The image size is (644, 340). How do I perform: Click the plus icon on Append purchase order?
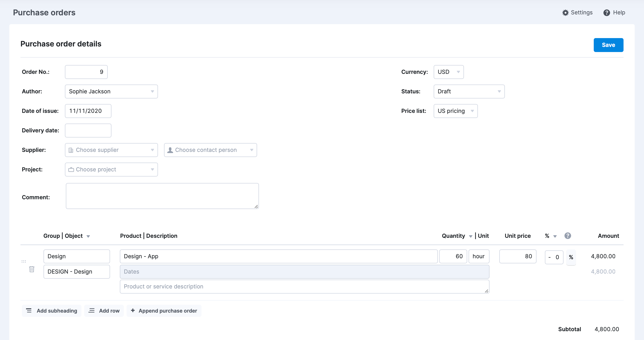133,311
